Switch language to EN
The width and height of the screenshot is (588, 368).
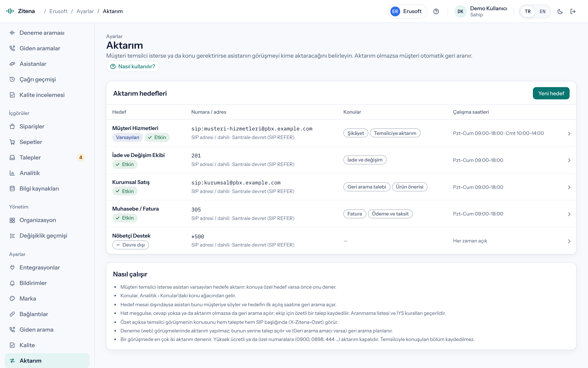(x=542, y=11)
